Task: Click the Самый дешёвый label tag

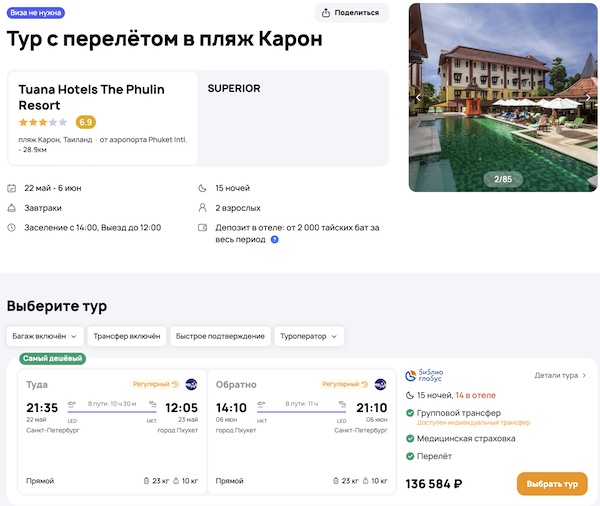Action: tap(52, 358)
